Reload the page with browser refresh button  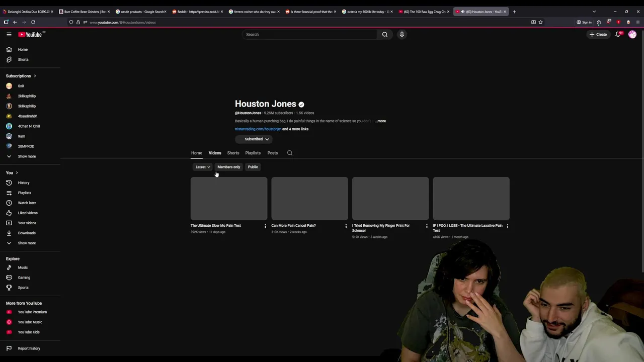pos(33,22)
